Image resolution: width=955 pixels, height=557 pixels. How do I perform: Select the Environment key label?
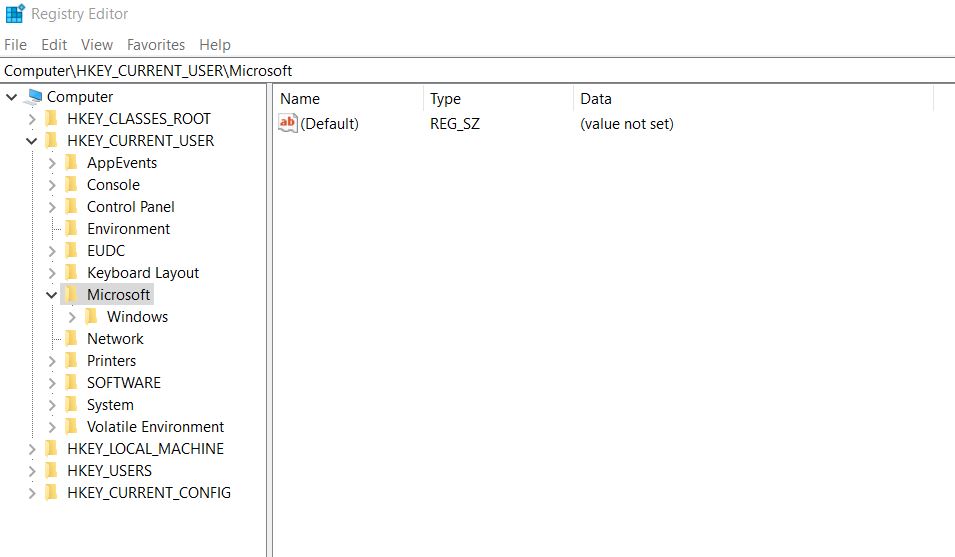coord(129,229)
